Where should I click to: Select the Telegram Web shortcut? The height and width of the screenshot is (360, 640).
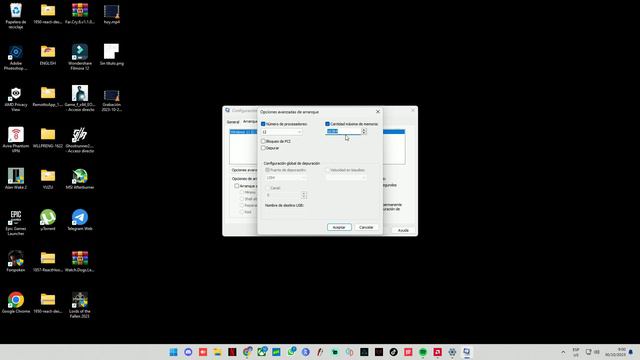click(80, 220)
